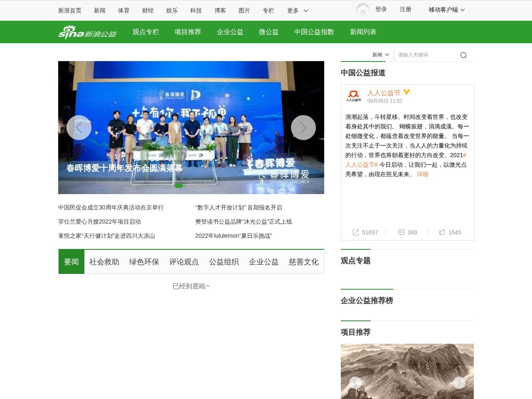This screenshot has width=532, height=399.
Task: Switch to the 社会救助 tab
Action: click(x=104, y=262)
